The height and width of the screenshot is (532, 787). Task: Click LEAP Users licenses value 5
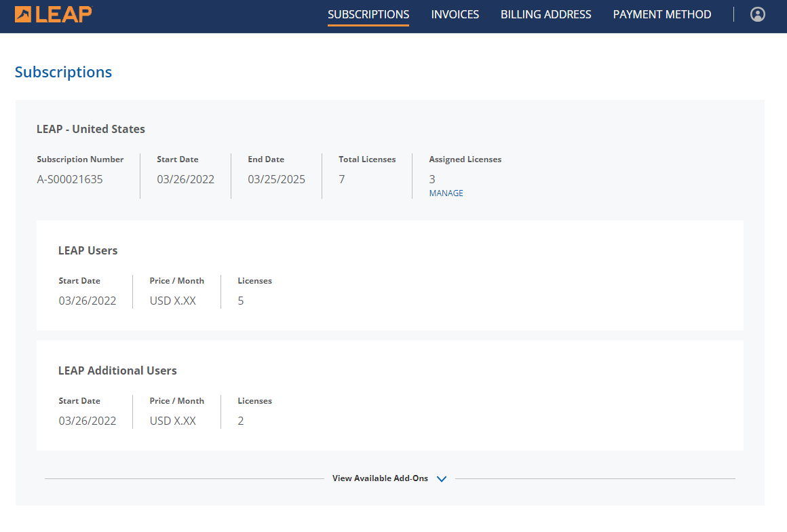pos(241,301)
